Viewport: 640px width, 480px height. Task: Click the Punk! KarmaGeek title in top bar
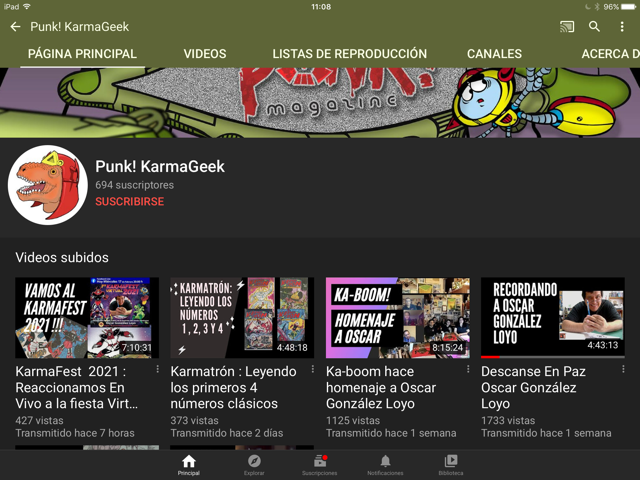[x=80, y=27]
